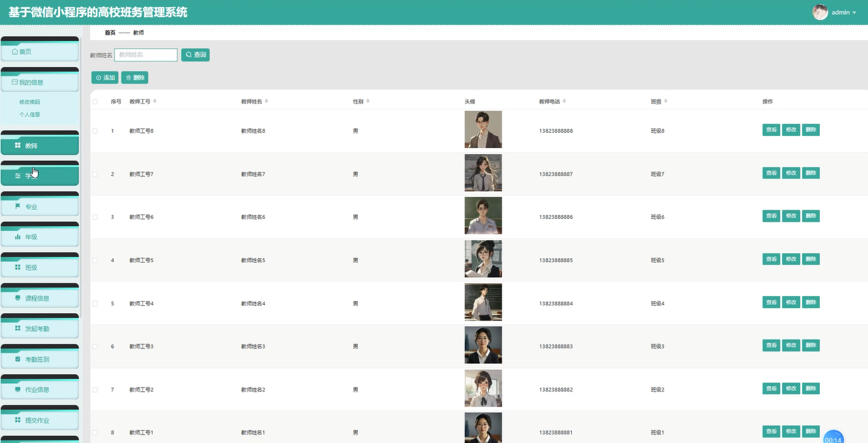Image resolution: width=868 pixels, height=443 pixels.
Task: Sort by 班级 column arrows
Action: pyautogui.click(x=666, y=101)
